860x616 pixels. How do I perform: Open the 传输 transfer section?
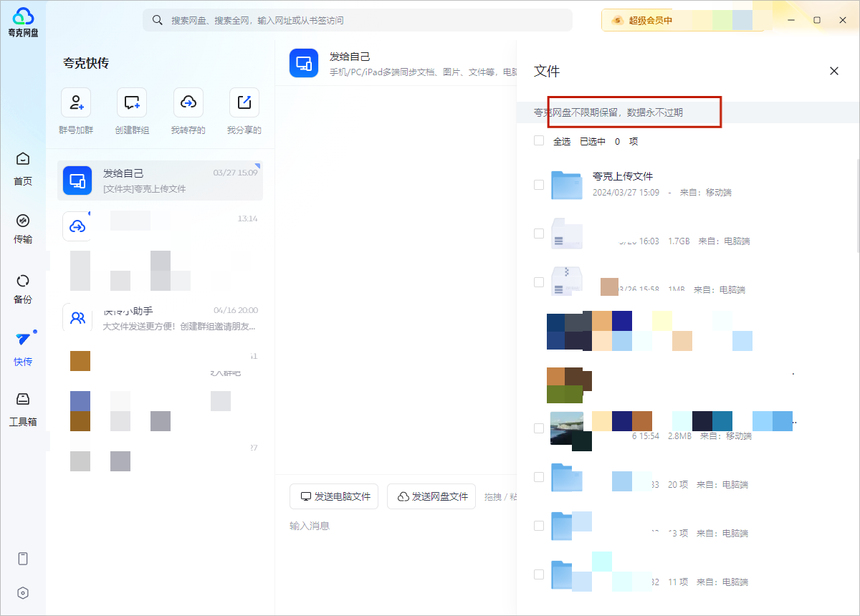[23, 228]
